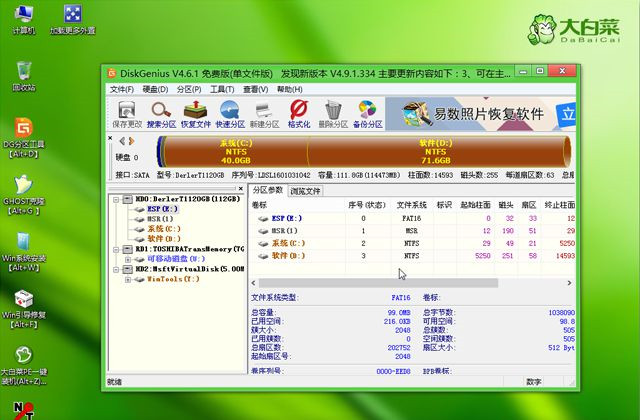
Task: Switch to the 浏览文件 tab
Action: pos(305,190)
